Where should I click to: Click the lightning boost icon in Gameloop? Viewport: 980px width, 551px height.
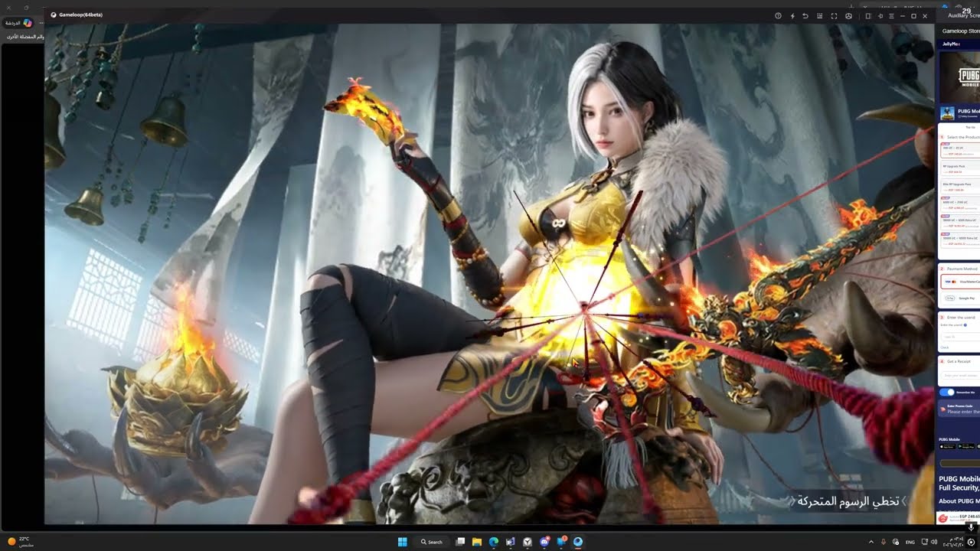(x=792, y=15)
